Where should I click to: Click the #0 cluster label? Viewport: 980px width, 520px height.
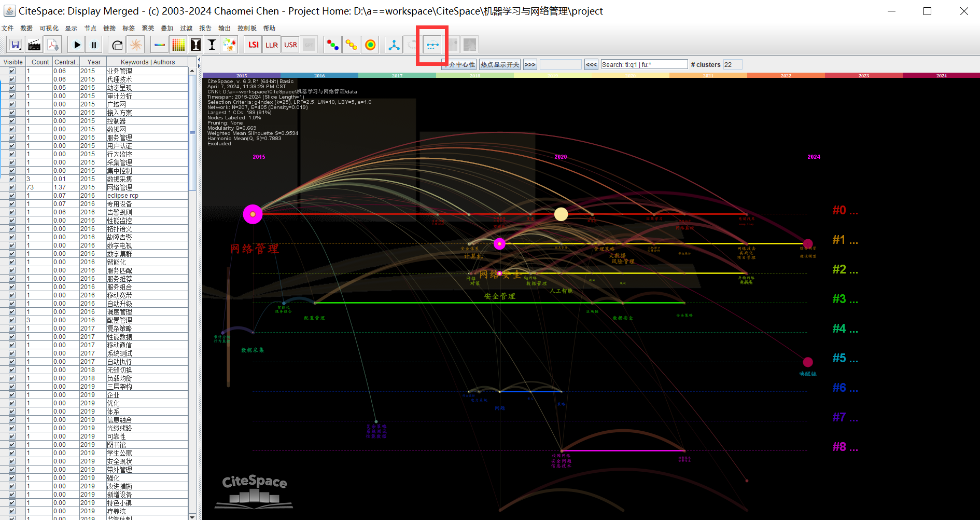[845, 210]
